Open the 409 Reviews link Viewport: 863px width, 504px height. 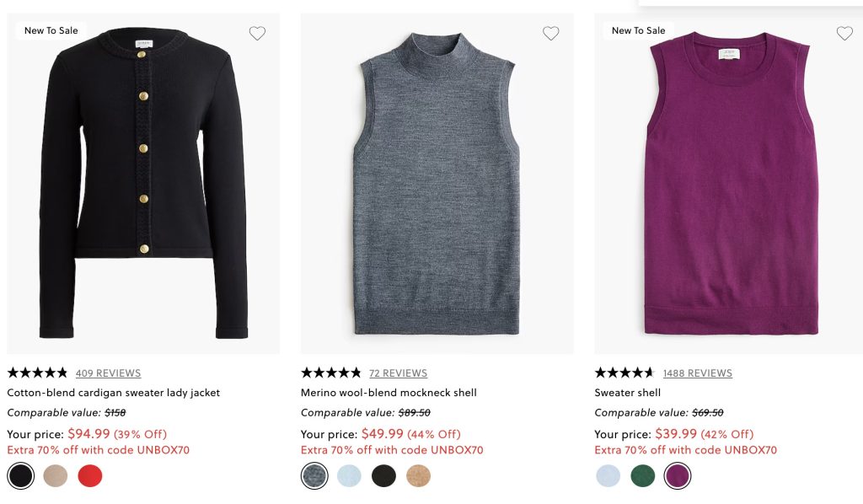click(x=108, y=373)
